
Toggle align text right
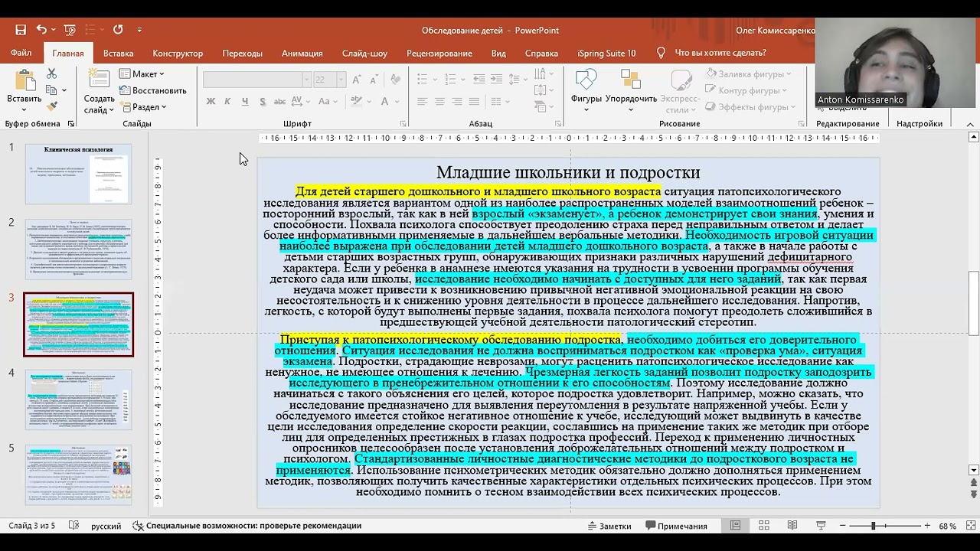tap(457, 101)
